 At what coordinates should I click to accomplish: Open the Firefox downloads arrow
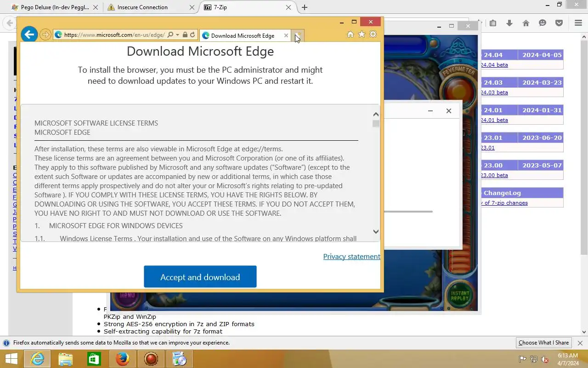pos(509,23)
